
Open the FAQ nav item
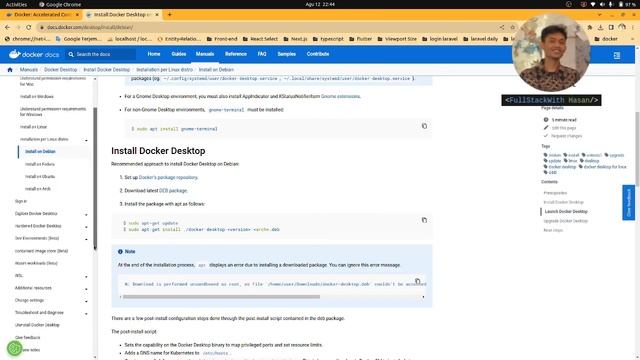coord(262,54)
